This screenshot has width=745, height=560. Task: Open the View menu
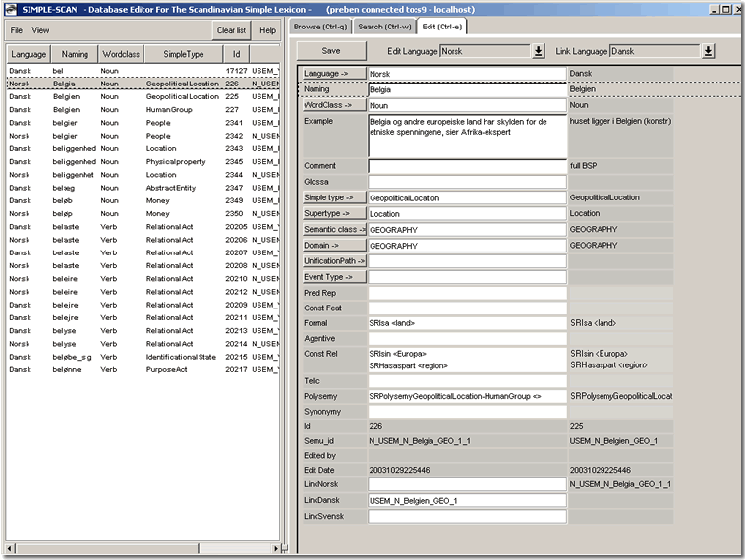coord(40,30)
